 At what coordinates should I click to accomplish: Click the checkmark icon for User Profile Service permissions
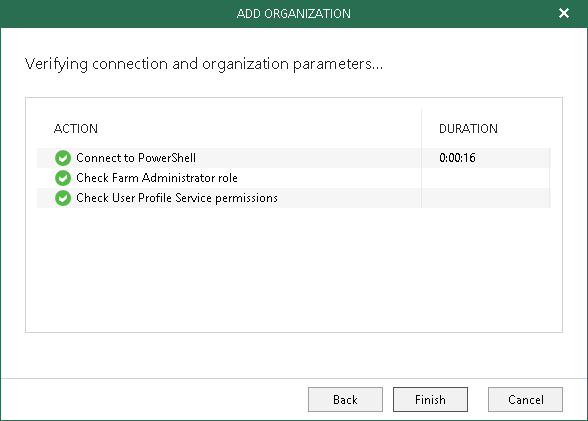tap(63, 198)
